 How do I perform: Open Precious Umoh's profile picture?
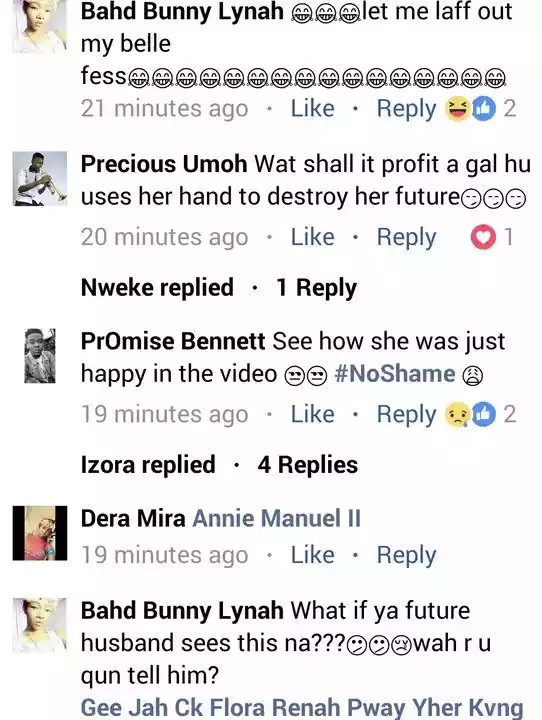(x=40, y=178)
